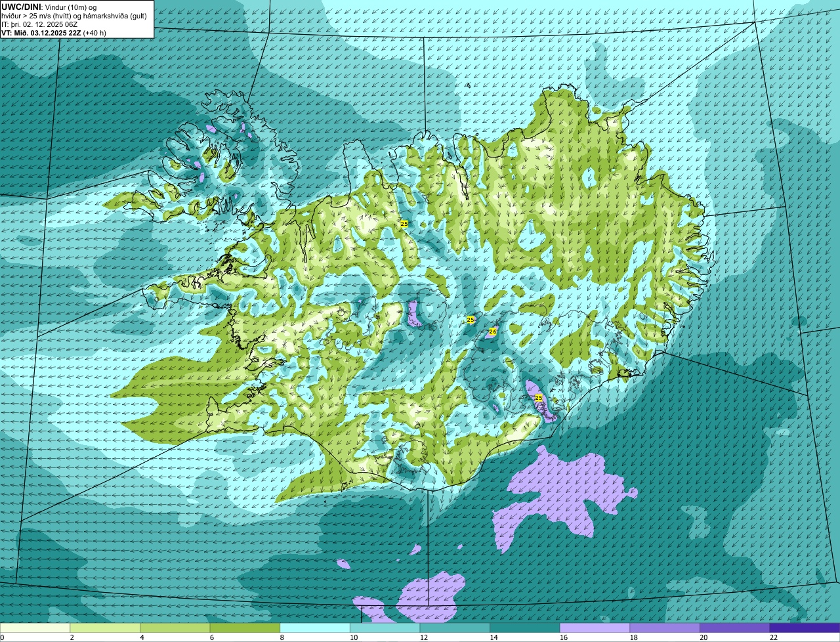Click the northern '25' gust marker on the green area
The image size is (840, 642).
tap(404, 224)
